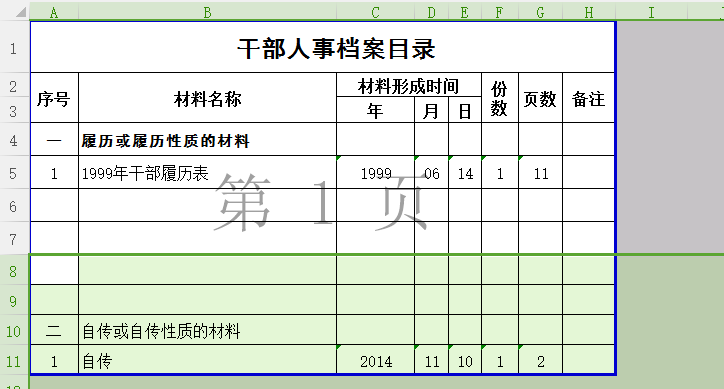Click the 履历或履历性质的材料 cell
Image resolution: width=724 pixels, height=389 pixels.
[x=207, y=140]
